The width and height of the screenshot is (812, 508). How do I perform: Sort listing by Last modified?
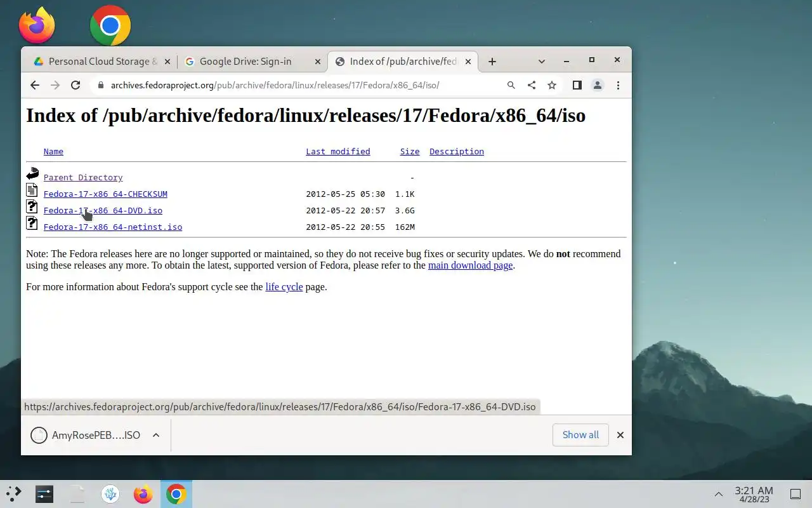pyautogui.click(x=338, y=151)
